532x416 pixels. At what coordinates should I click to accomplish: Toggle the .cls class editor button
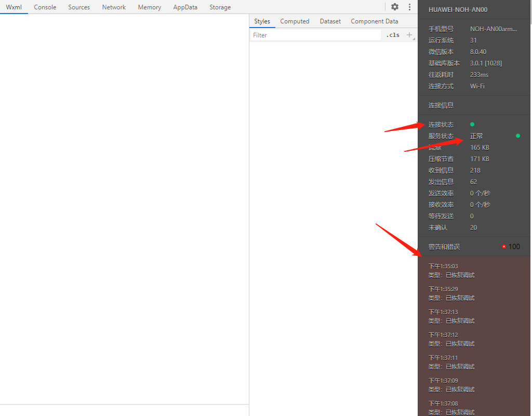(393, 35)
